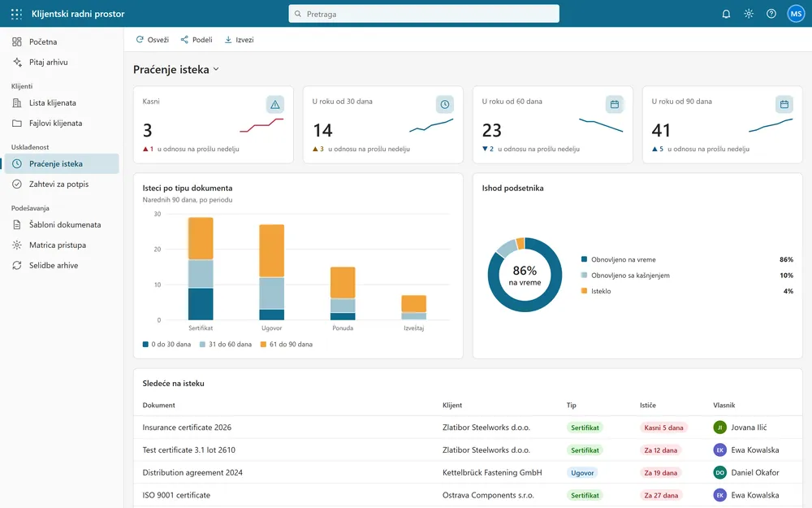This screenshot has height=508, width=812.
Task: Click the Isteklo legend color swatch
Action: coord(584,291)
